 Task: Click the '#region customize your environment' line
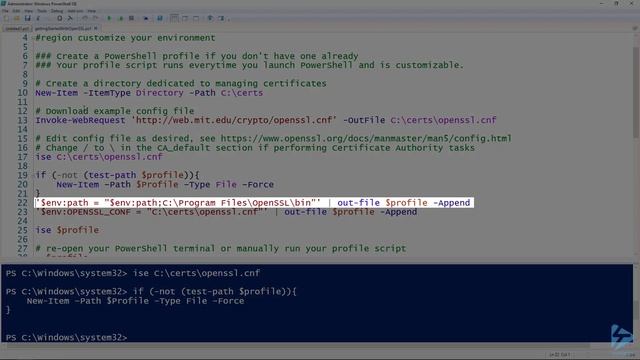coord(125,38)
